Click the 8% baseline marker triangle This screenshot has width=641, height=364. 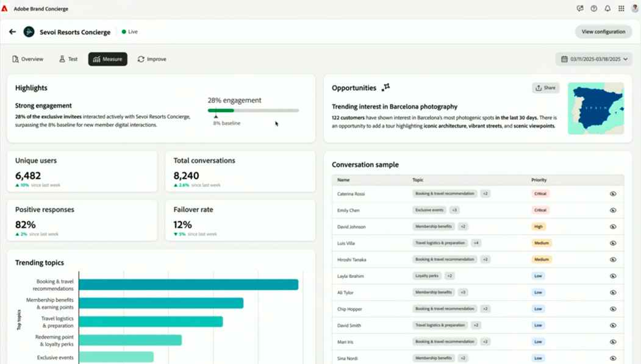click(x=216, y=116)
